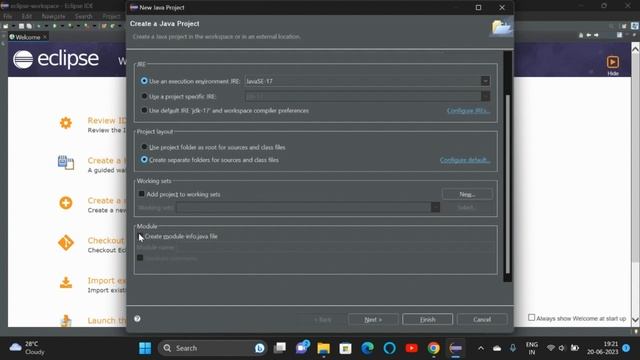Screen dimensions: 640x360
Task: Click the Next > button
Action: point(373,319)
